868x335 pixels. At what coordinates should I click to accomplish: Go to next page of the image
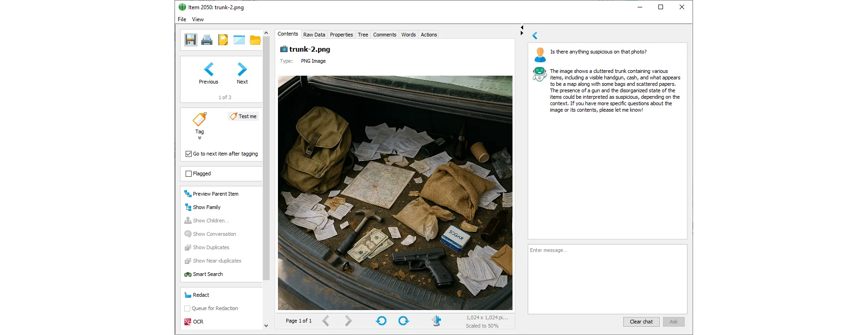point(348,321)
